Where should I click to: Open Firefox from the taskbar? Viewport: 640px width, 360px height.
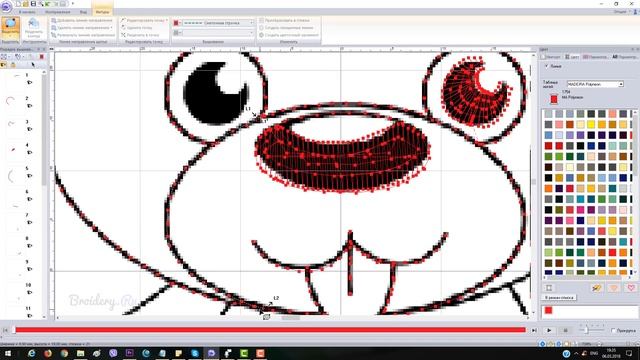[x=48, y=353]
